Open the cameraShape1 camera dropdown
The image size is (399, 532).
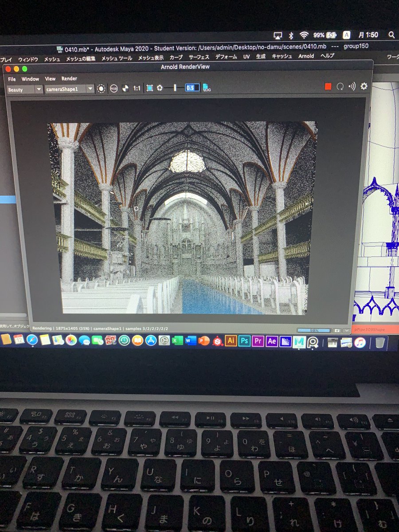click(70, 89)
